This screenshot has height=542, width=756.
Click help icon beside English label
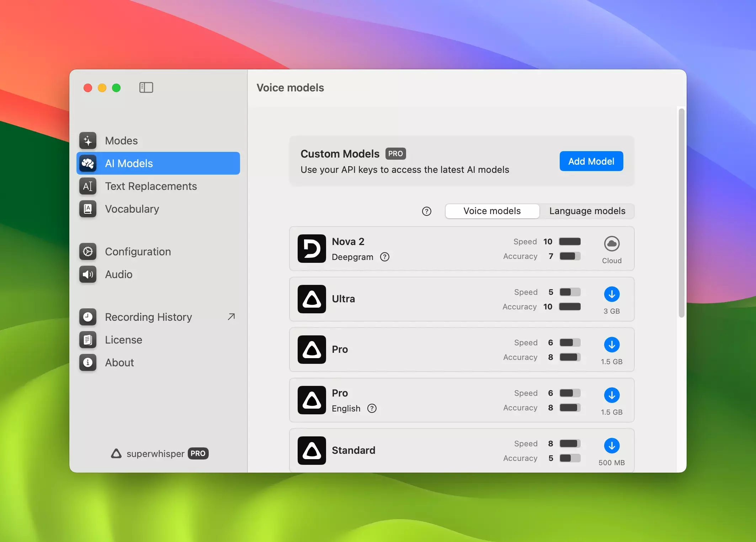[372, 409]
